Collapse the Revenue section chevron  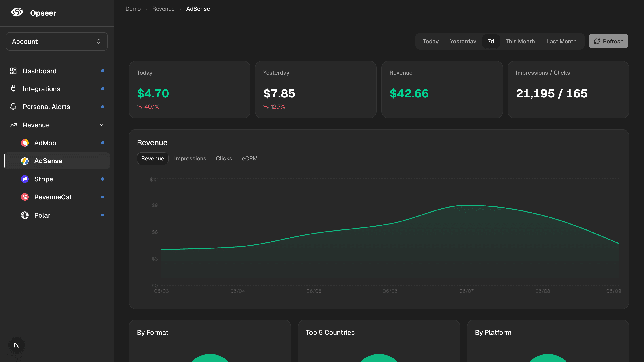[x=101, y=125]
